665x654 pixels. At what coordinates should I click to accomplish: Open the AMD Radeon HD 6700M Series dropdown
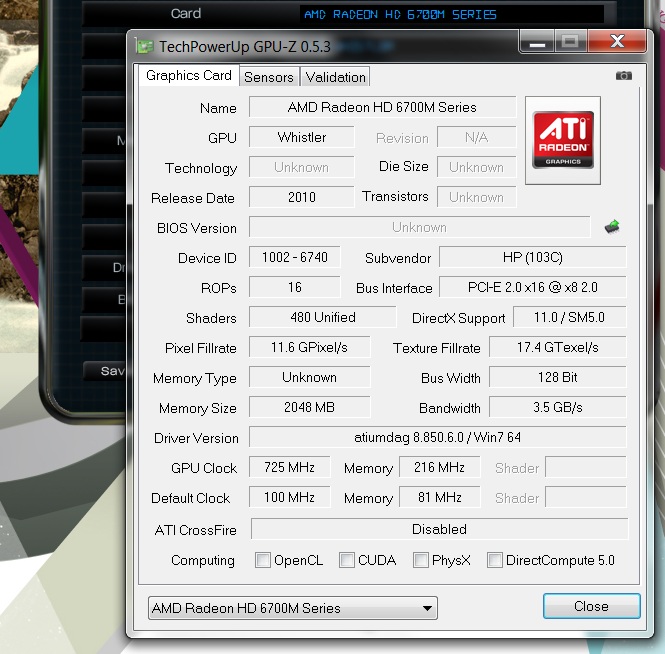click(x=293, y=608)
